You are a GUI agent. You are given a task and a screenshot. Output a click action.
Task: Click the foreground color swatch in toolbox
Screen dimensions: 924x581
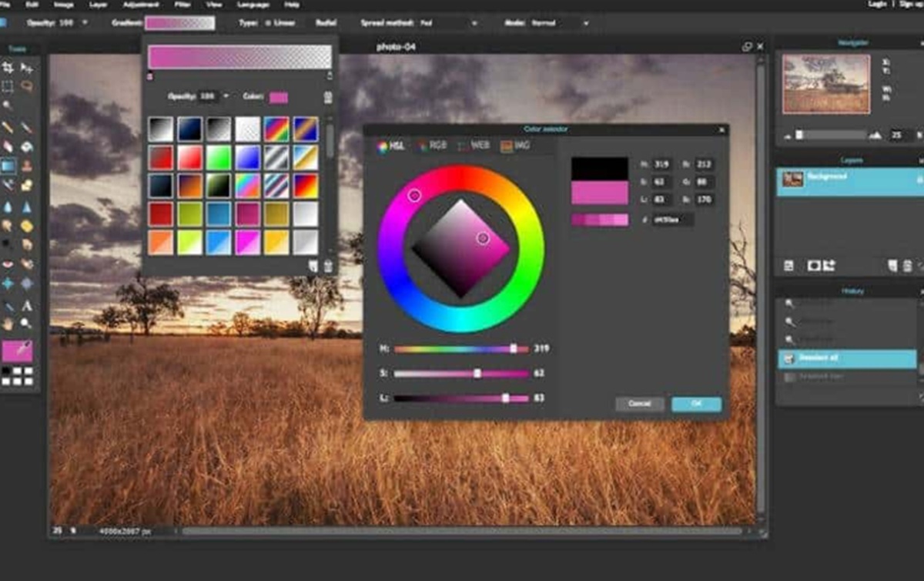[17, 351]
